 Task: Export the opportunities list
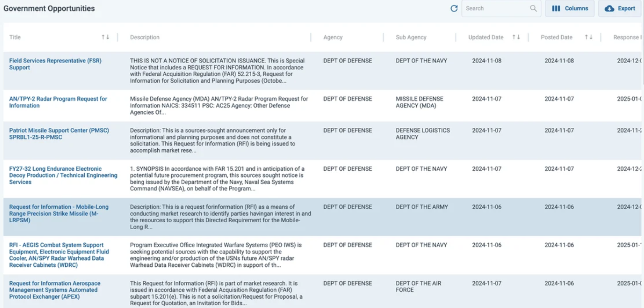pos(620,8)
